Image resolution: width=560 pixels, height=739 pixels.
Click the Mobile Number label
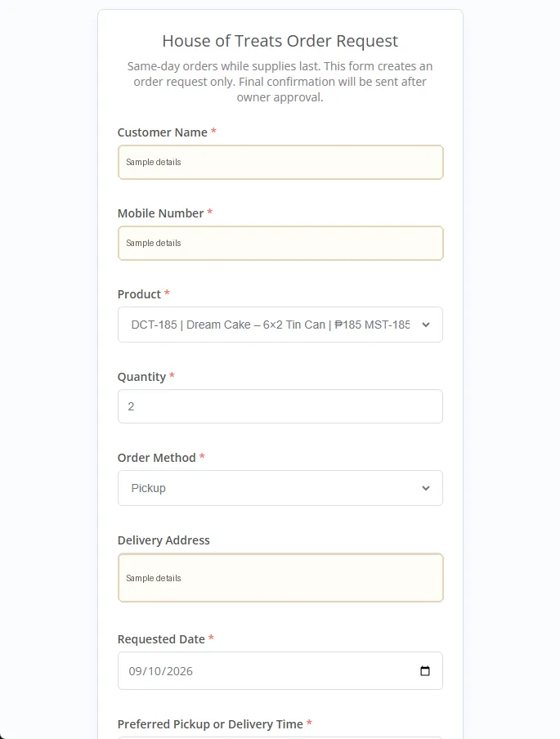pos(160,213)
